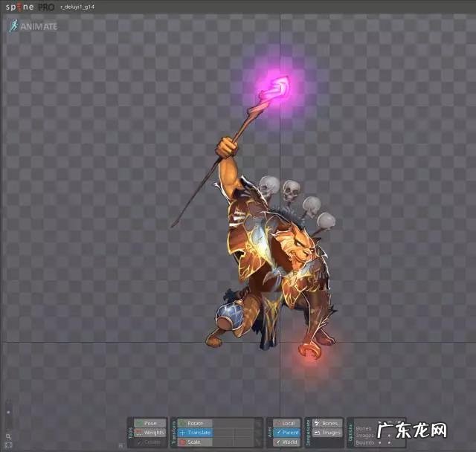476x452 pixels.
Task: Activate the Translate transform tool
Action: [x=195, y=433]
